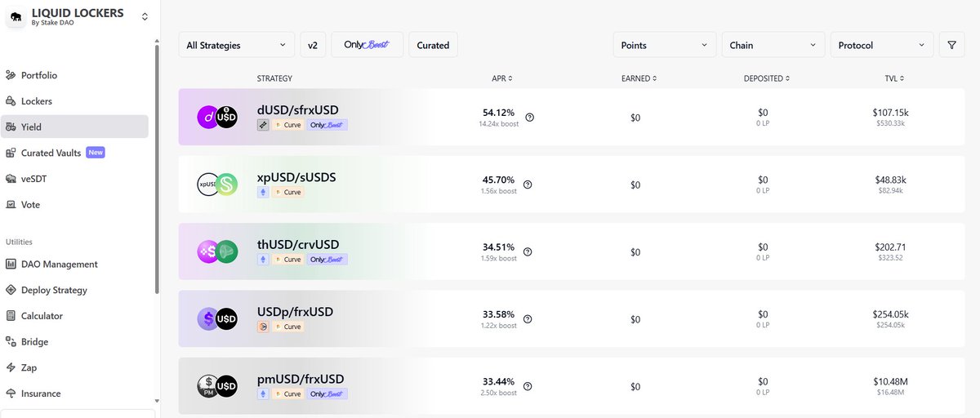
Task: Click the 45.70% APR value
Action: coord(499,180)
